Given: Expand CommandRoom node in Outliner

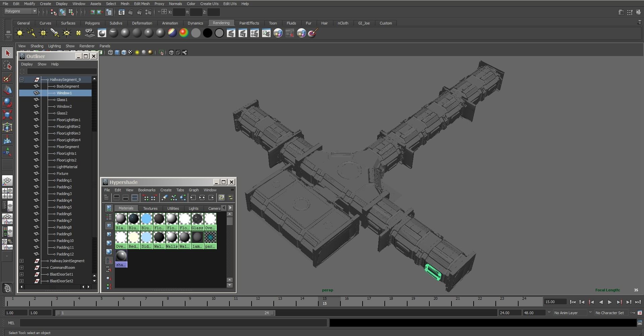Looking at the screenshot, I should click(x=22, y=268).
